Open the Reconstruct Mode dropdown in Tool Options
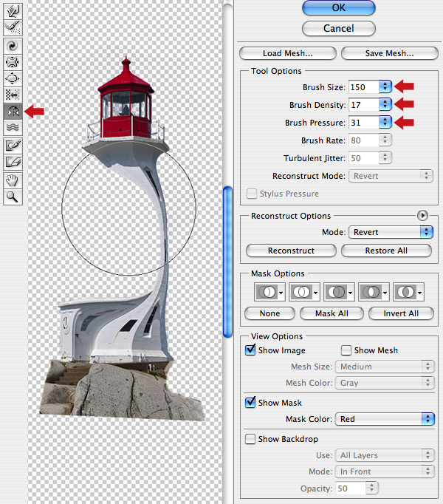This screenshot has width=443, height=504. pyautogui.click(x=391, y=176)
